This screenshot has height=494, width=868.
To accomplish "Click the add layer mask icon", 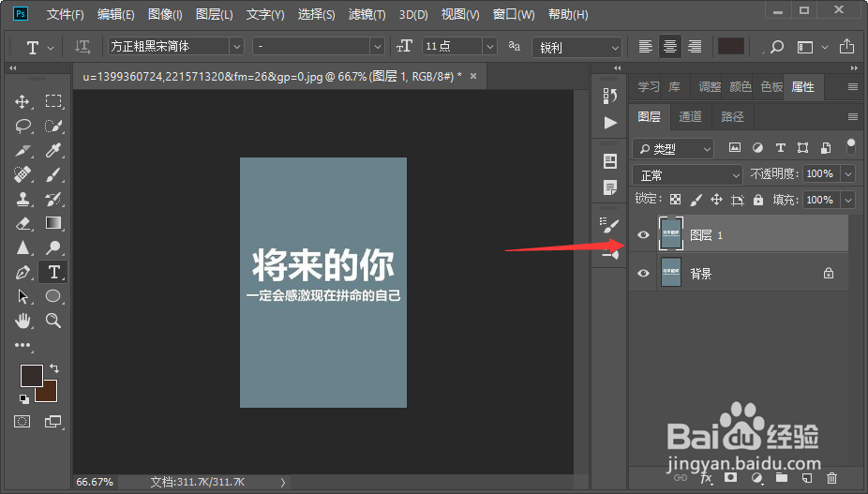I will 731,477.
